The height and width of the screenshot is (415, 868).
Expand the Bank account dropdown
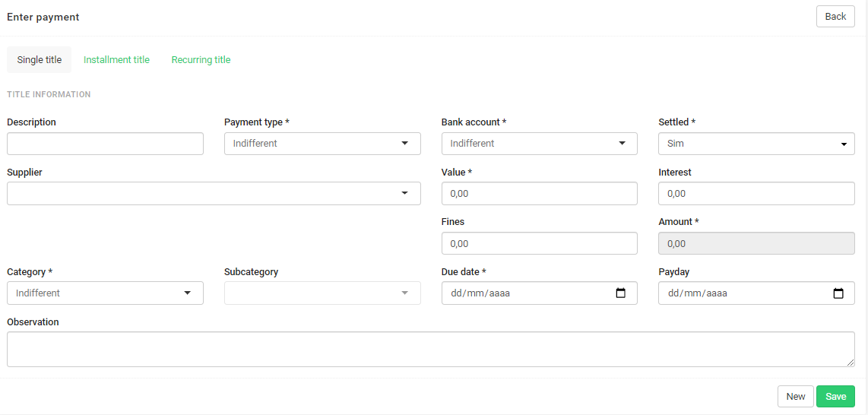(x=539, y=144)
